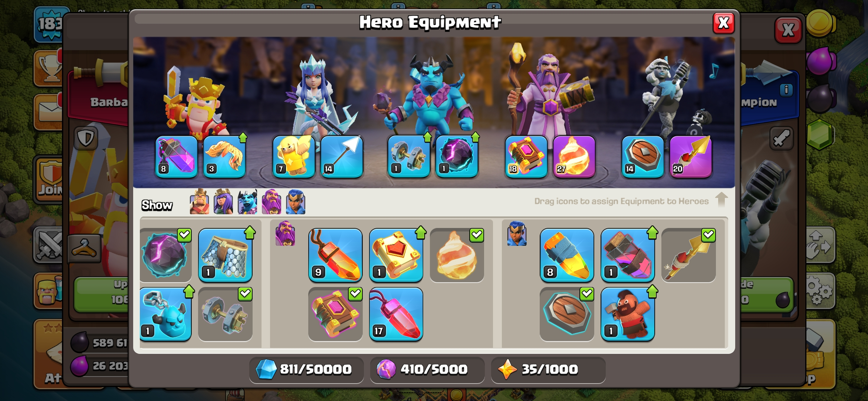
Task: Toggle the Minion Prince filter in Show row
Action: [x=247, y=202]
